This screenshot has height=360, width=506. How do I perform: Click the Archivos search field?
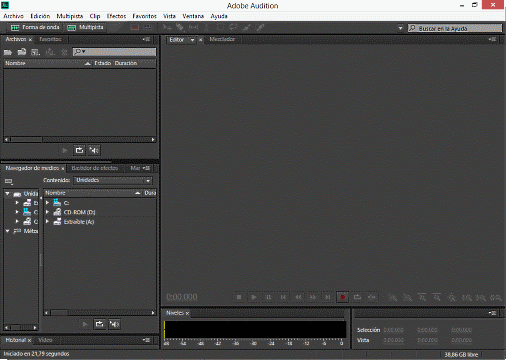click(x=114, y=52)
